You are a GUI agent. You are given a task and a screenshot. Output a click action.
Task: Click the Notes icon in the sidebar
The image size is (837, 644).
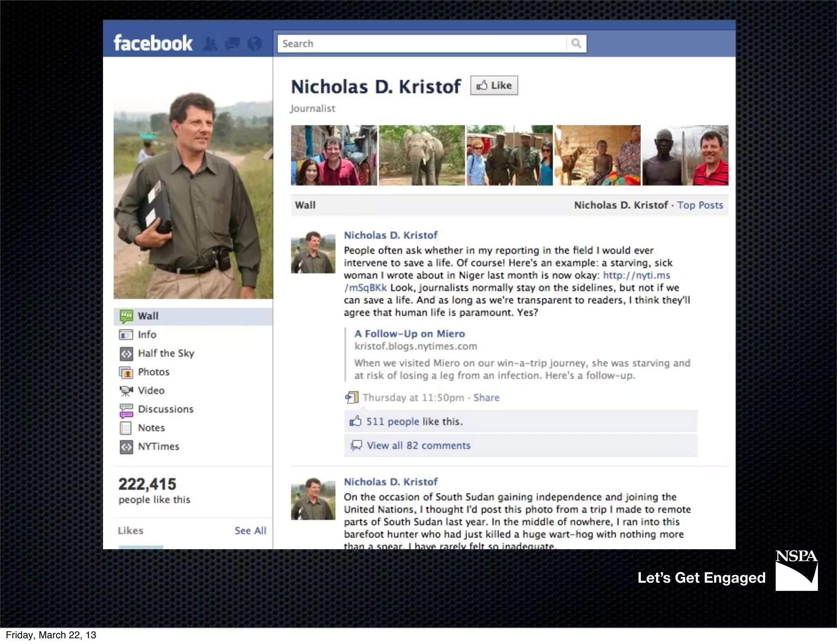(126, 428)
